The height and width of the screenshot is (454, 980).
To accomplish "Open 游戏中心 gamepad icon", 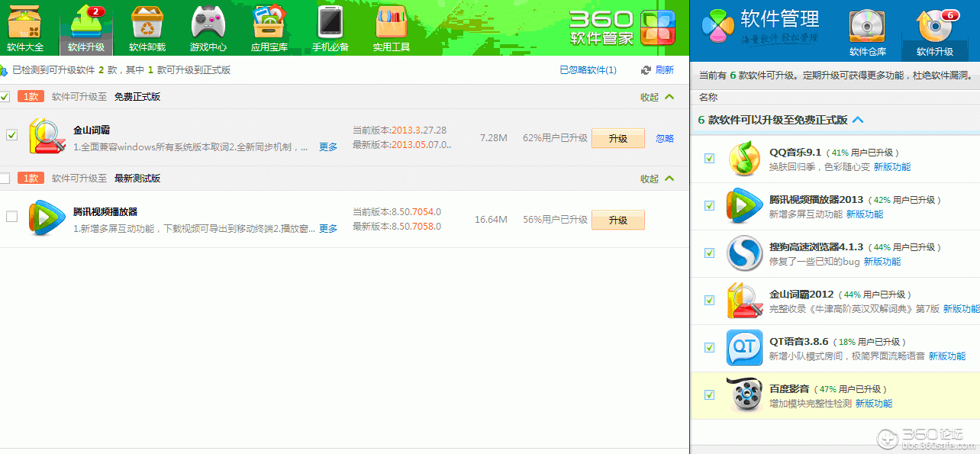I will pyautogui.click(x=208, y=28).
